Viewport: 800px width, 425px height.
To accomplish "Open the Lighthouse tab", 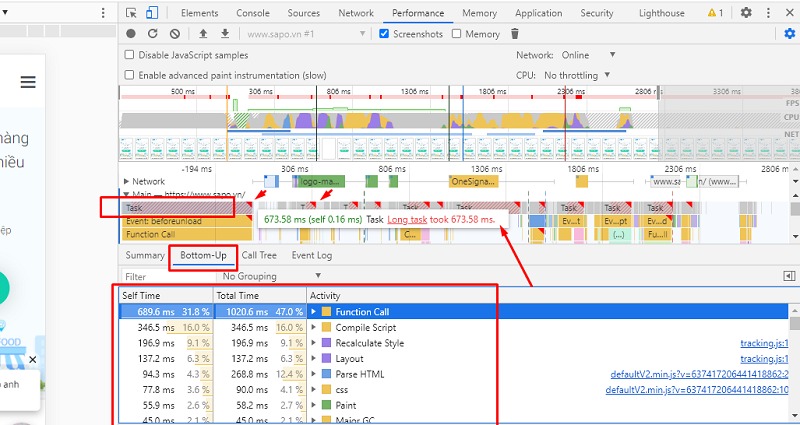I will point(662,13).
